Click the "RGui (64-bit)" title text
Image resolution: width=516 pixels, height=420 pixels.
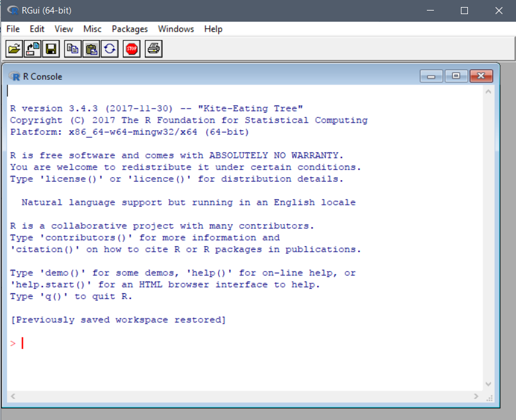(x=46, y=11)
